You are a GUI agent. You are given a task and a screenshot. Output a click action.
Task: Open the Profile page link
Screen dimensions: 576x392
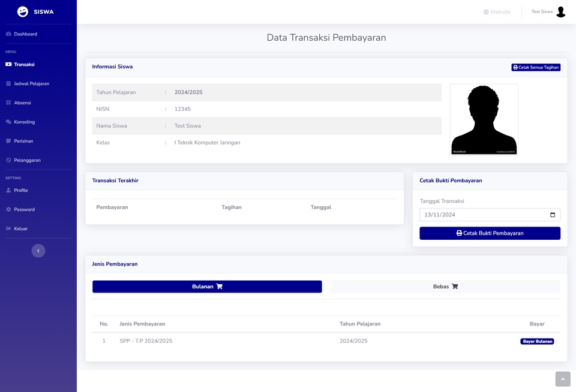coord(21,190)
